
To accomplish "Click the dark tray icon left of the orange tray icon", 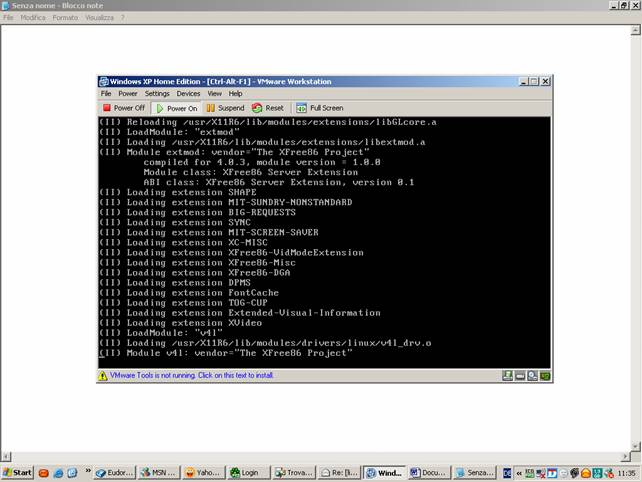I will 574,473.
